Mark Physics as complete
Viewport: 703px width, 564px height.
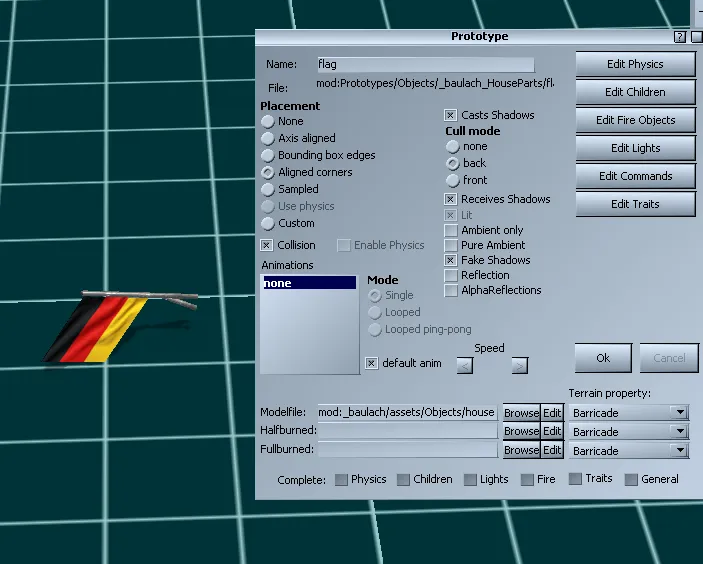(x=341, y=480)
